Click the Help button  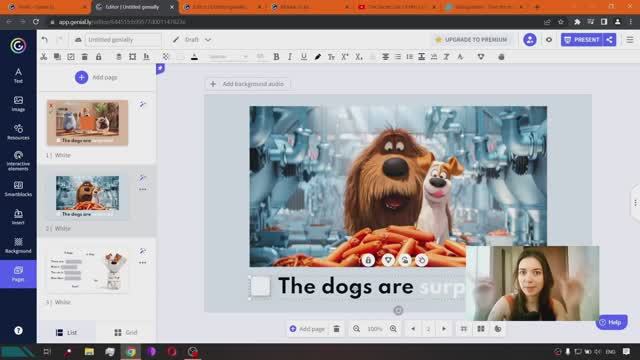pyautogui.click(x=611, y=322)
